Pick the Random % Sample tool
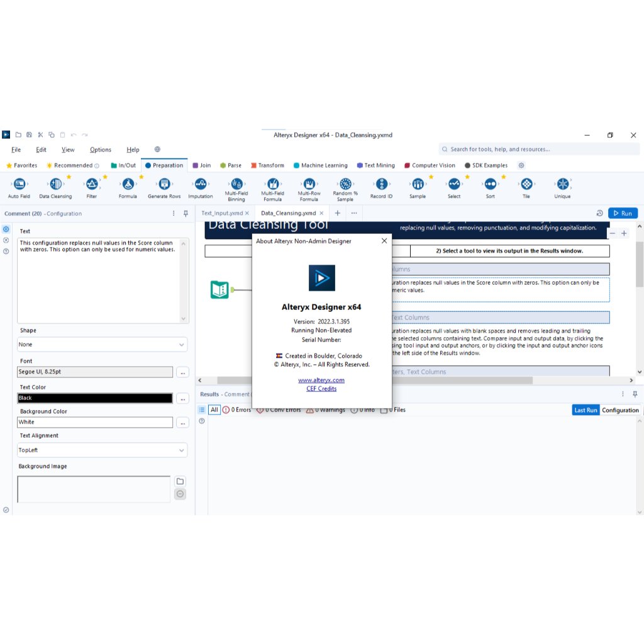 click(345, 190)
